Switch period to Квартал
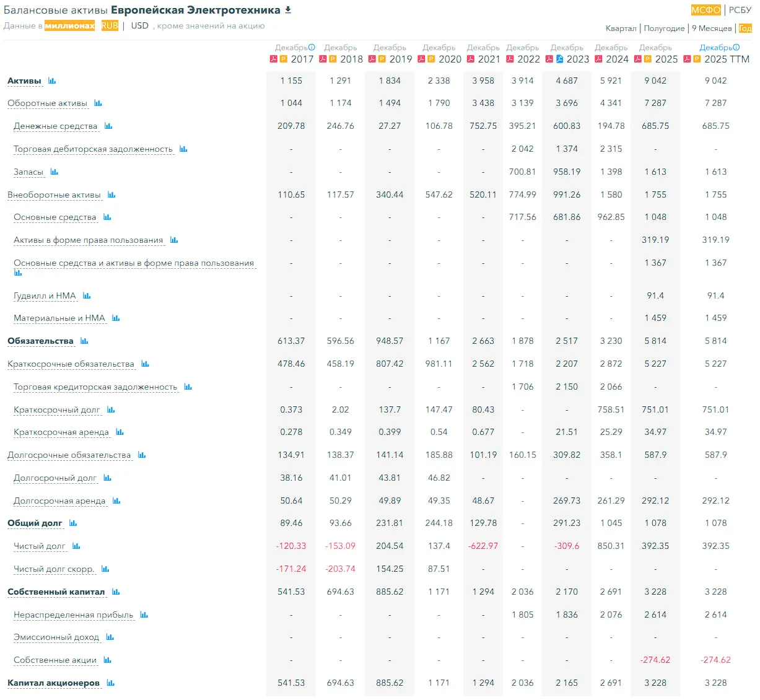 (x=621, y=28)
